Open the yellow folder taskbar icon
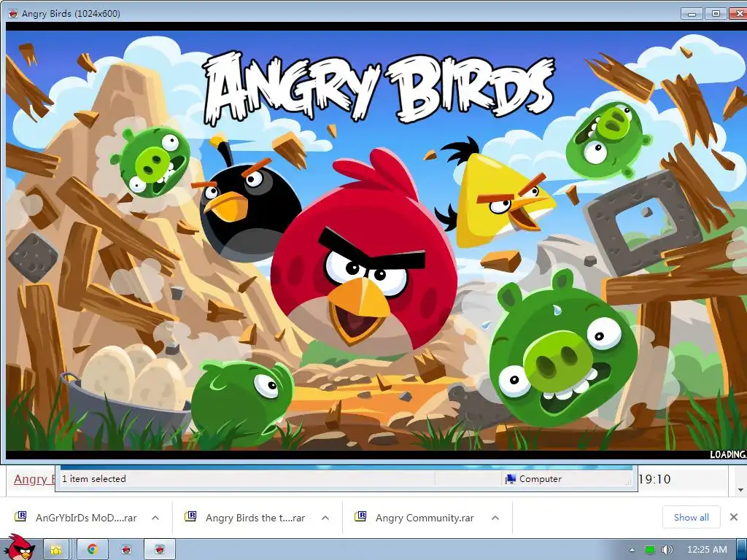 tap(56, 550)
